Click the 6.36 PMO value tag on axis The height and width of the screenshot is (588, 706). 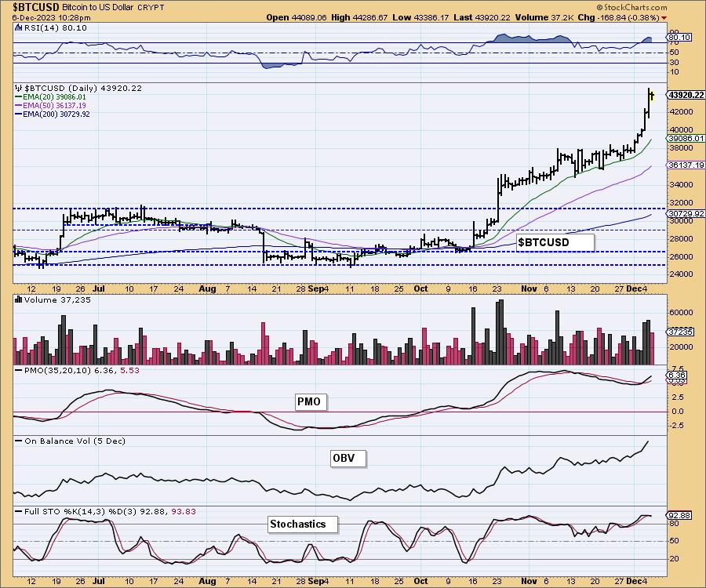(677, 376)
